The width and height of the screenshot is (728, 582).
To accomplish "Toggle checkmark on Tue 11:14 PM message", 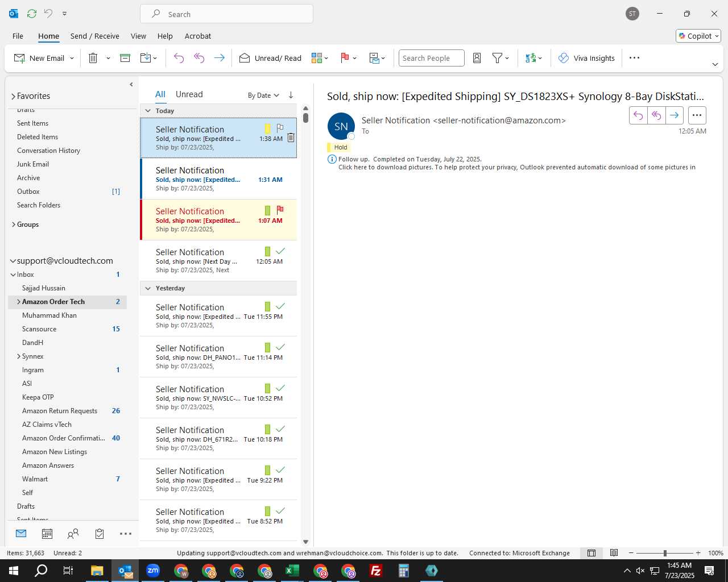I will tap(280, 347).
